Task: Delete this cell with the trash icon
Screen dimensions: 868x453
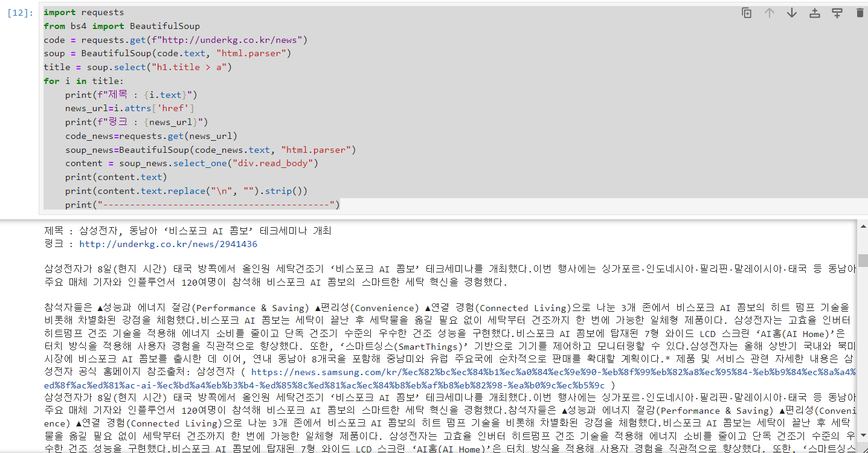Action: (x=860, y=13)
